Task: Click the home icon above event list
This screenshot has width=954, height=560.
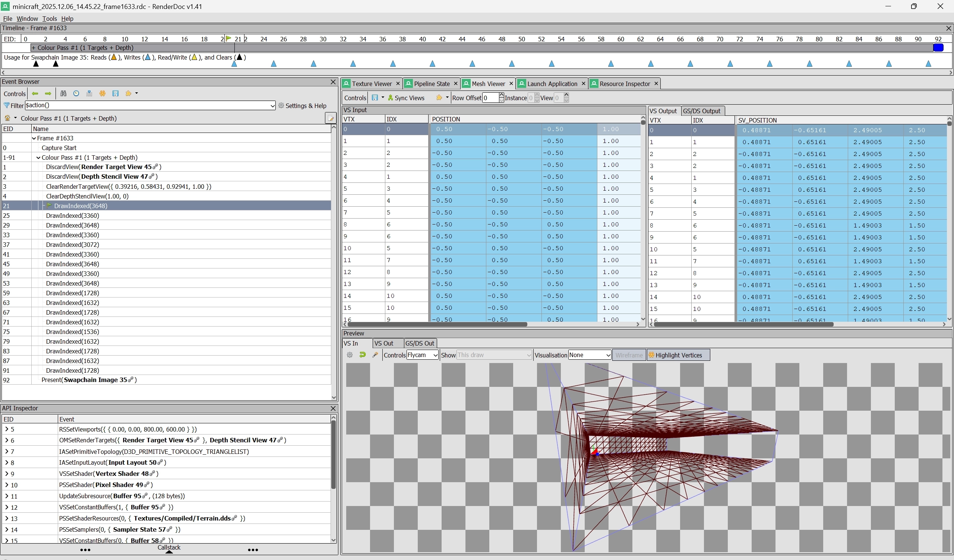Action: click(7, 118)
